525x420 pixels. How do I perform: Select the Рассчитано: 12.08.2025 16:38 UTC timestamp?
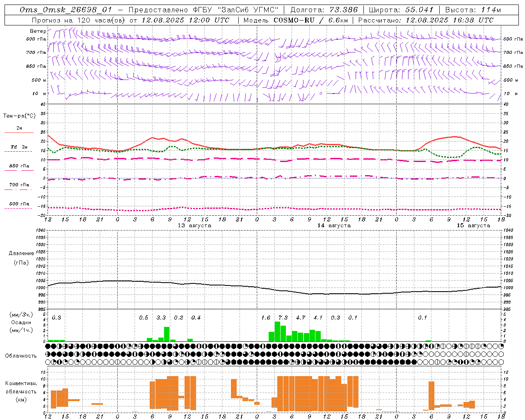[426, 20]
